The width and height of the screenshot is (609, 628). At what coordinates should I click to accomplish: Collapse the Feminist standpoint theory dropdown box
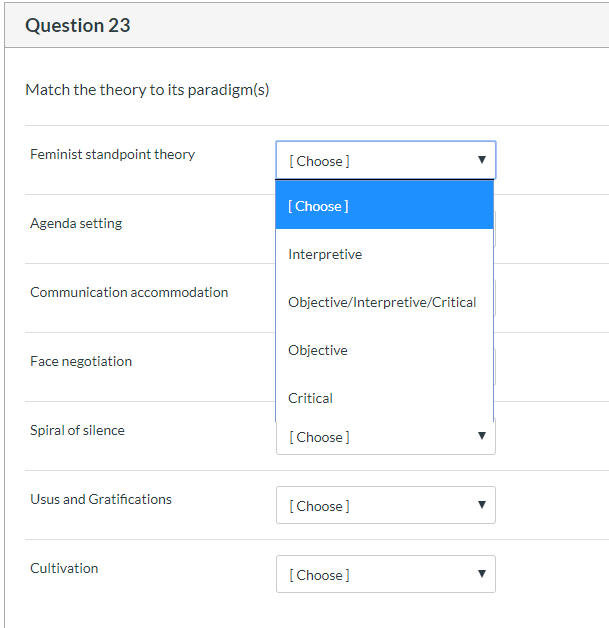coord(386,160)
